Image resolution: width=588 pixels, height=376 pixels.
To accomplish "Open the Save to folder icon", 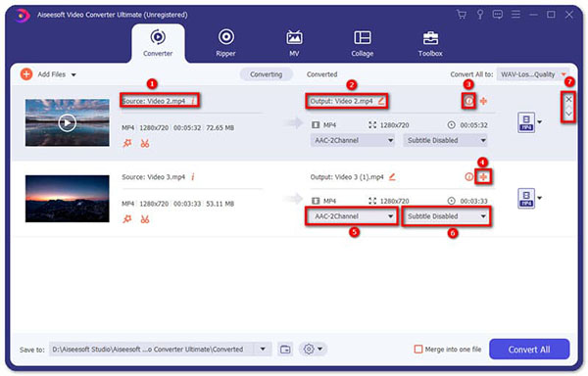I will point(285,350).
